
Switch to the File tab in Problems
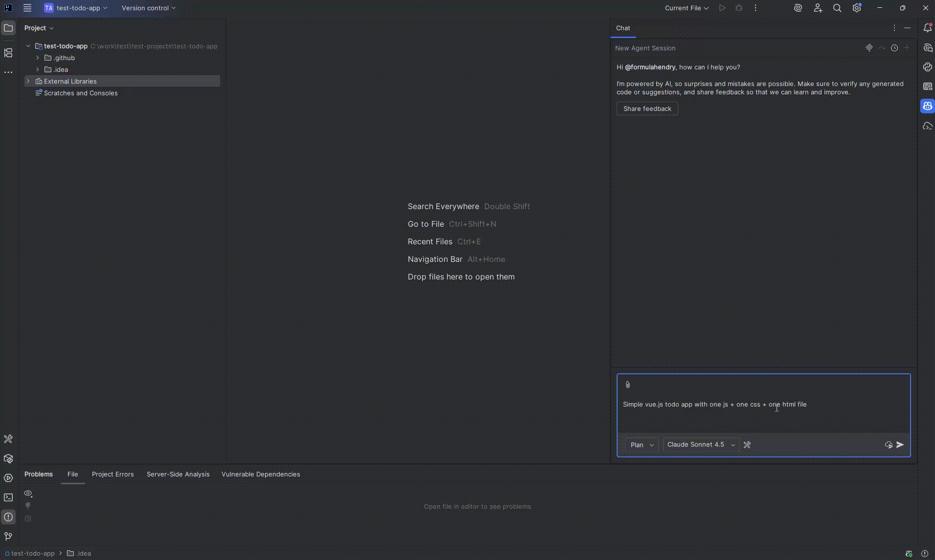(72, 474)
